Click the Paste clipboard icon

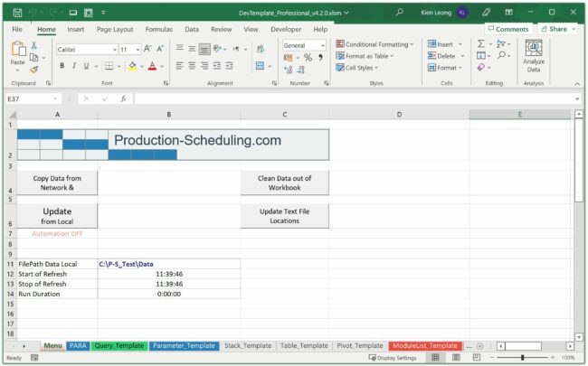point(17,49)
